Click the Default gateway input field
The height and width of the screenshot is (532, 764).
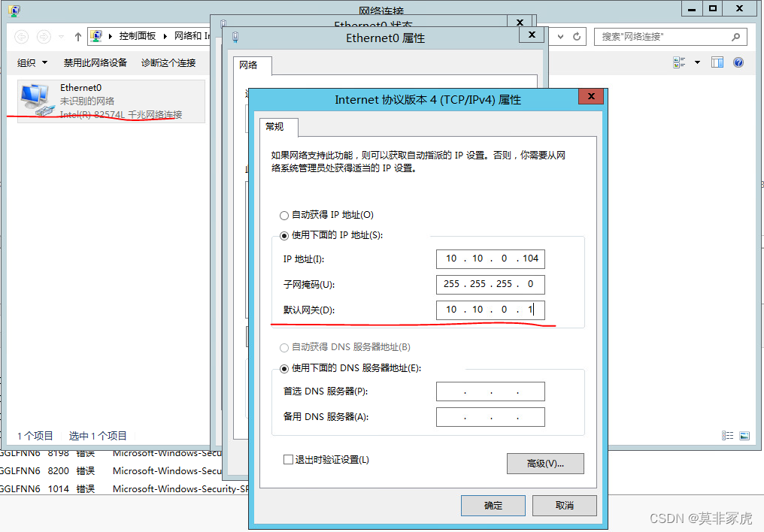coord(490,310)
